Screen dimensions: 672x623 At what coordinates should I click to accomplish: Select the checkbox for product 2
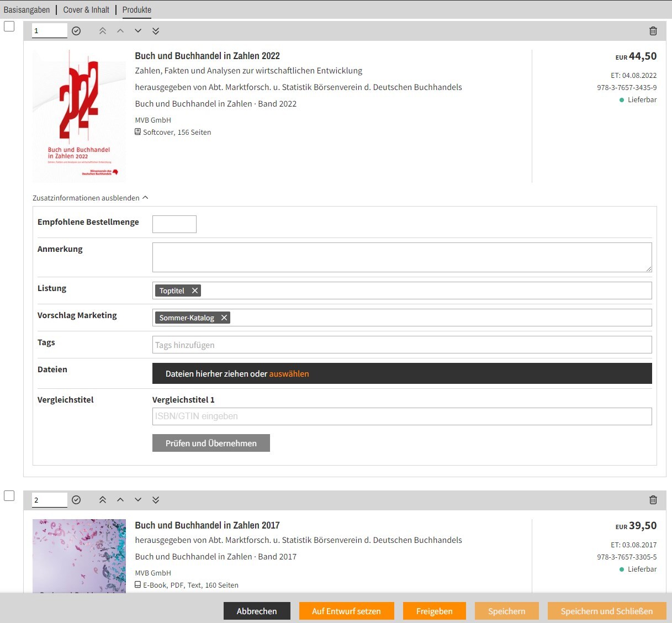coord(9,495)
